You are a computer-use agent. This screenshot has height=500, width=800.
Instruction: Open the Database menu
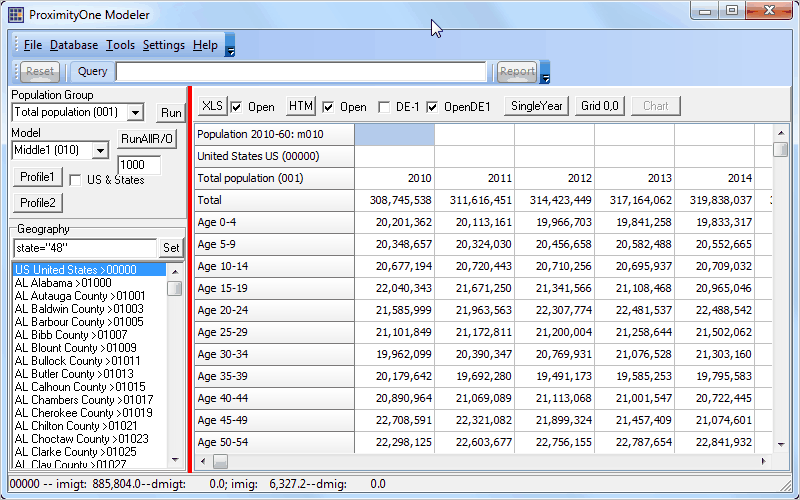coord(74,45)
